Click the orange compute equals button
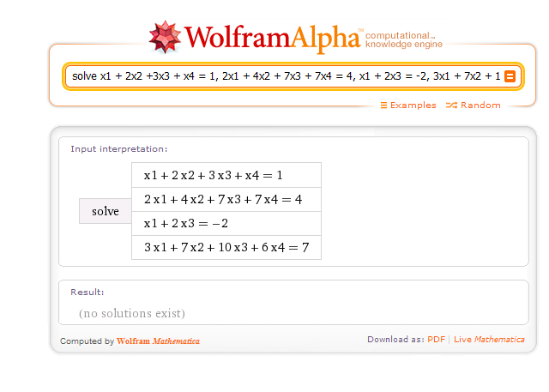The width and height of the screenshot is (549, 392). tap(510, 76)
